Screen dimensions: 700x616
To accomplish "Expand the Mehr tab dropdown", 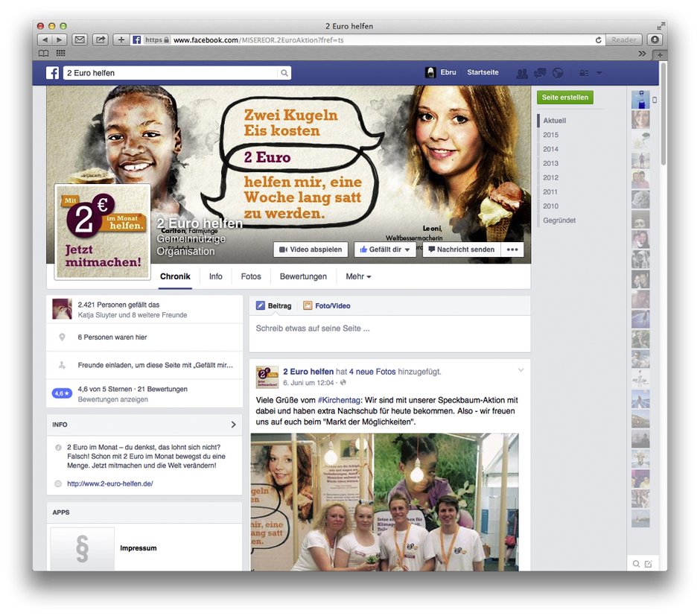I will click(x=358, y=277).
